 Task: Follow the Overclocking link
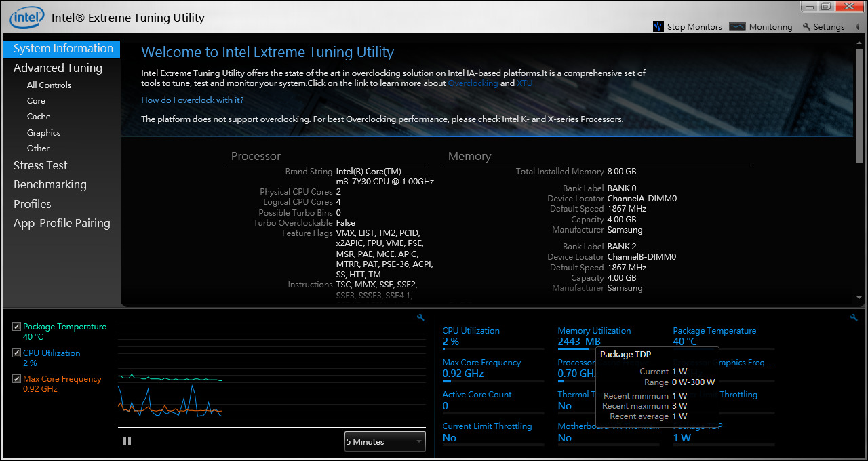coord(473,83)
